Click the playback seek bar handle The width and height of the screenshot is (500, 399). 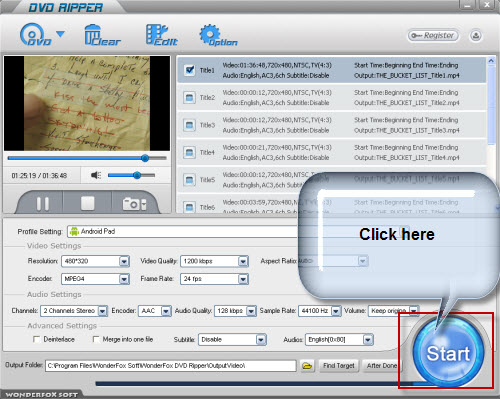pyautogui.click(x=145, y=158)
